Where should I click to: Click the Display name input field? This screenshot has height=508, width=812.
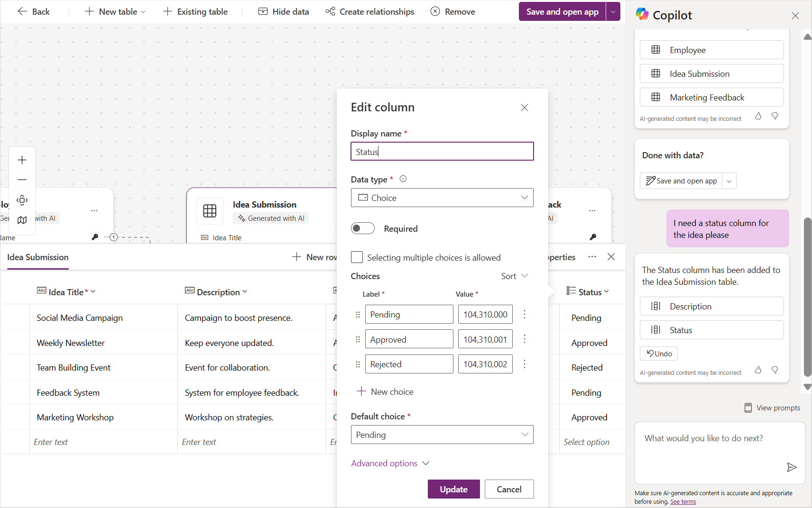pos(442,152)
